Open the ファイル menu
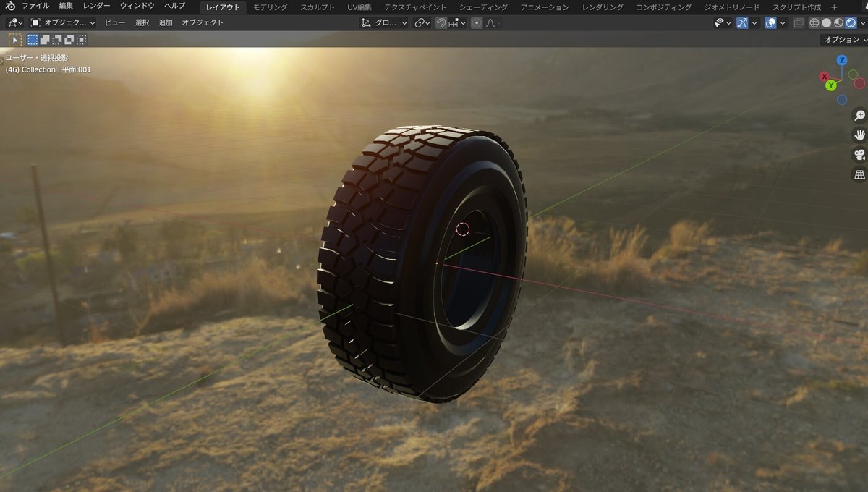Screen dimensions: 868x492 [35, 6]
